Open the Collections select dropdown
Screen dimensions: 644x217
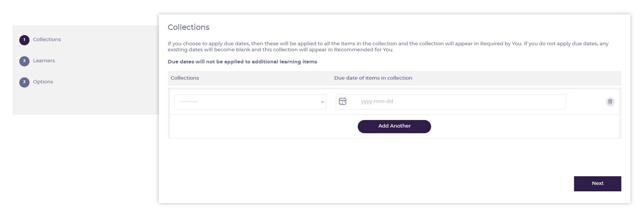(250, 102)
